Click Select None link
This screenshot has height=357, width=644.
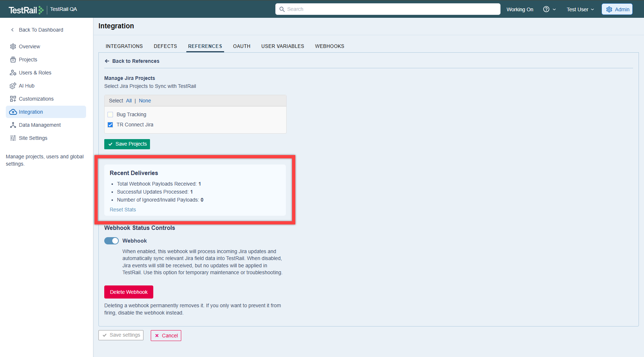(145, 101)
